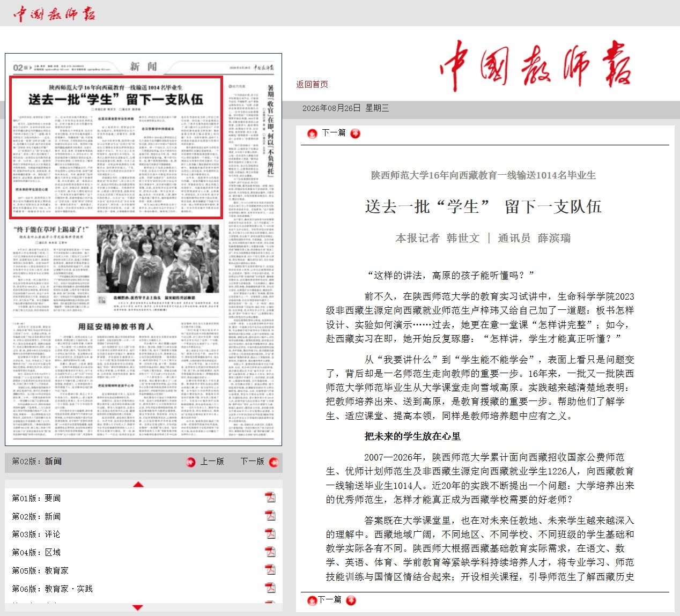The height and width of the screenshot is (616, 680).
Task: Open edition 第03版：评论
Action: pos(36,534)
